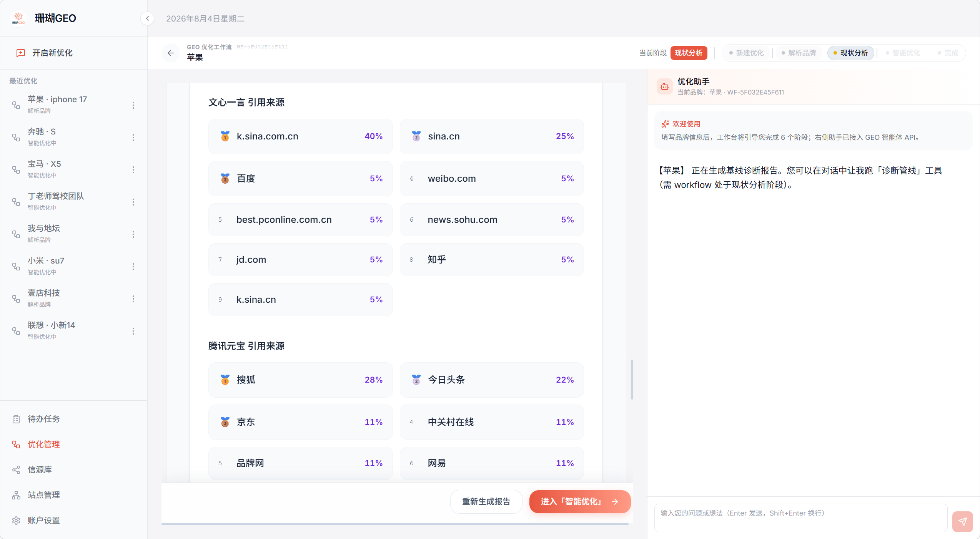The height and width of the screenshot is (539, 980).
Task: Select the 中关村在线 source card
Action: click(492, 422)
